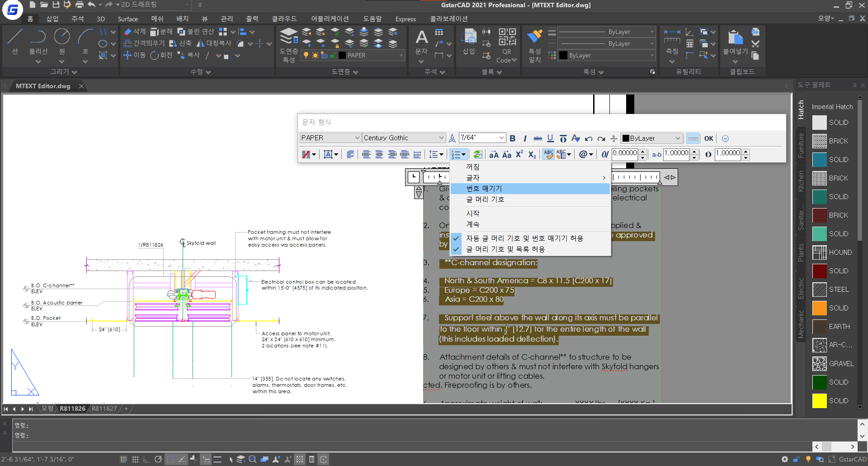This screenshot has width=868, height=466.
Task: Toggle grid display in status bar
Action: tap(135, 459)
